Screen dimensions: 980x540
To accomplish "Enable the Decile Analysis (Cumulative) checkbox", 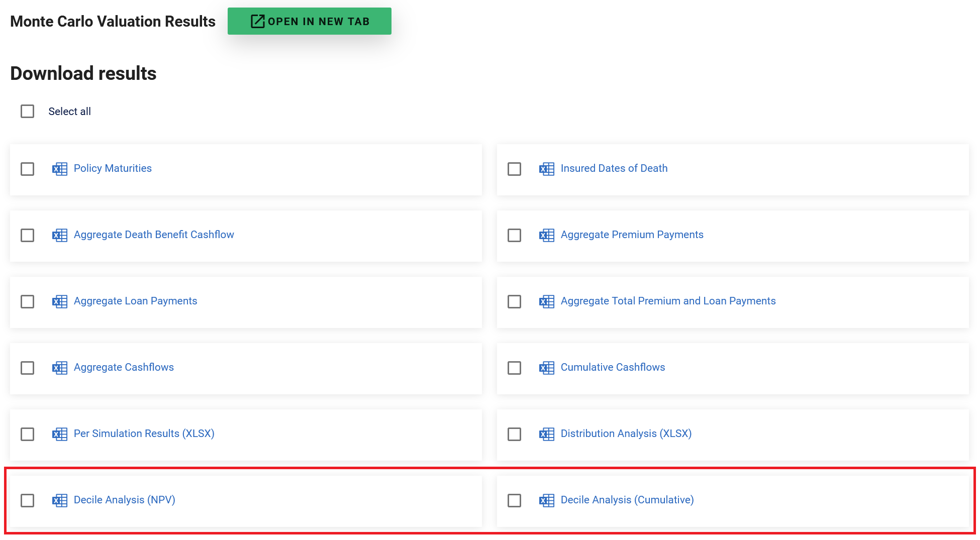I will click(x=514, y=500).
